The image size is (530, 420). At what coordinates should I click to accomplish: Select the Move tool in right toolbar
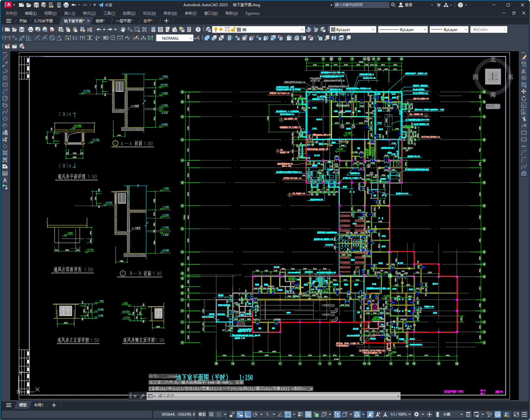point(524,92)
